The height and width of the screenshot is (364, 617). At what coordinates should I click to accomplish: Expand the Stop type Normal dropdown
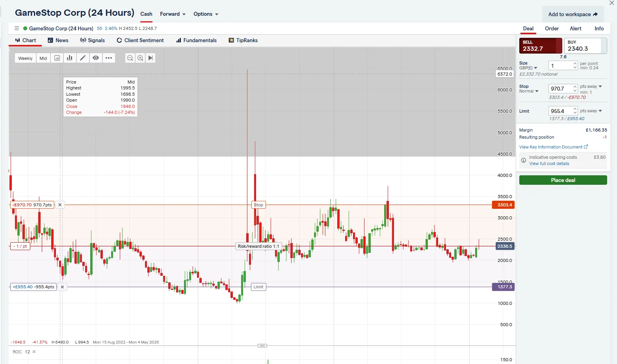point(529,91)
